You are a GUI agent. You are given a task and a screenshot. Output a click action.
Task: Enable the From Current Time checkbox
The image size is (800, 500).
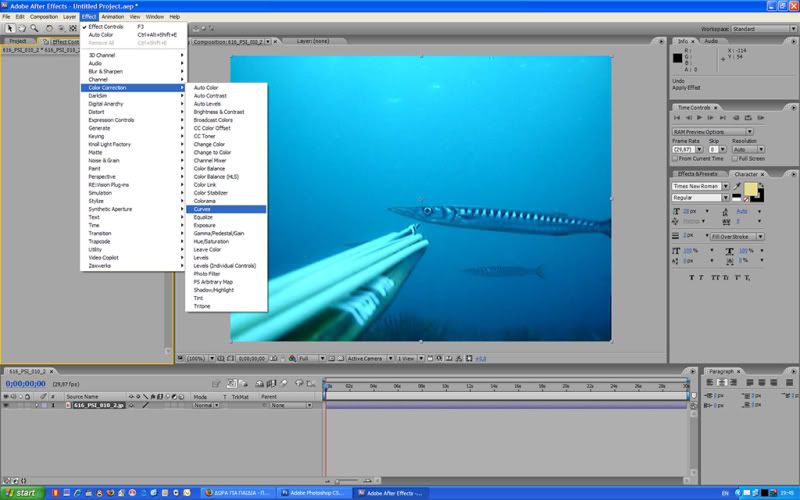click(676, 159)
